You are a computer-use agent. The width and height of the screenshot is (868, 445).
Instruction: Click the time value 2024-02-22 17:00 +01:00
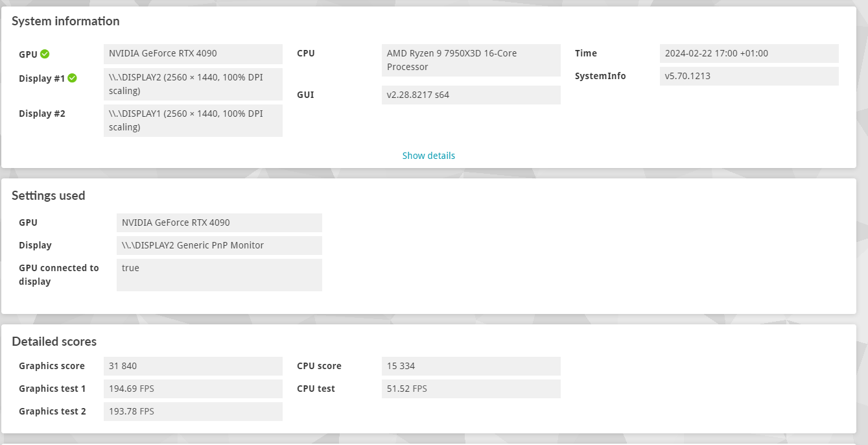tap(749, 53)
